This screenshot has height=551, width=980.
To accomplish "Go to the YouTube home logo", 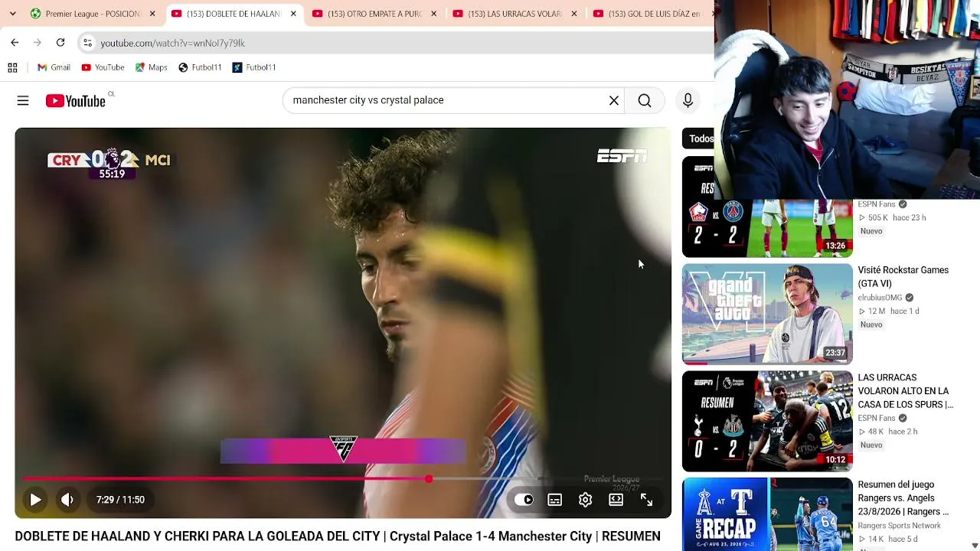I will point(76,100).
